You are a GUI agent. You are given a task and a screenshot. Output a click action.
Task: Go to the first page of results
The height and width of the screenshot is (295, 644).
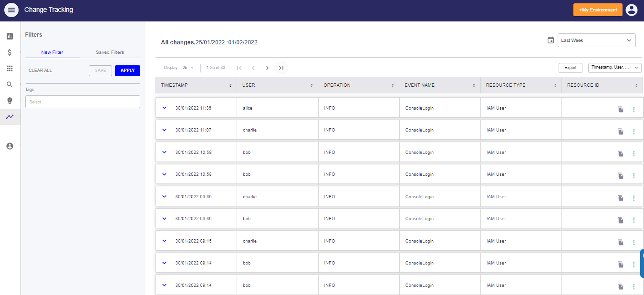click(239, 68)
